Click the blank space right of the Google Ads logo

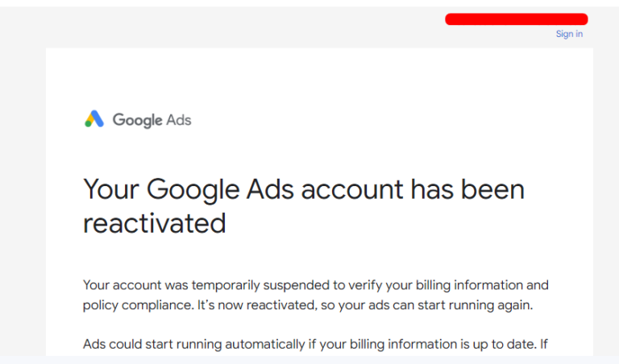[387, 120]
